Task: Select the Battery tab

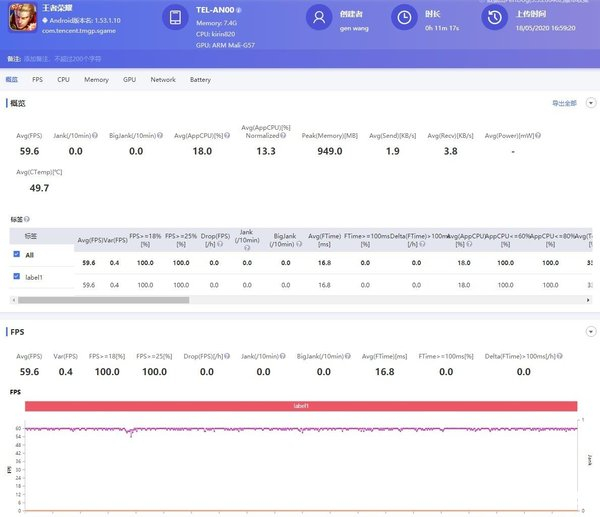Action: [x=200, y=79]
